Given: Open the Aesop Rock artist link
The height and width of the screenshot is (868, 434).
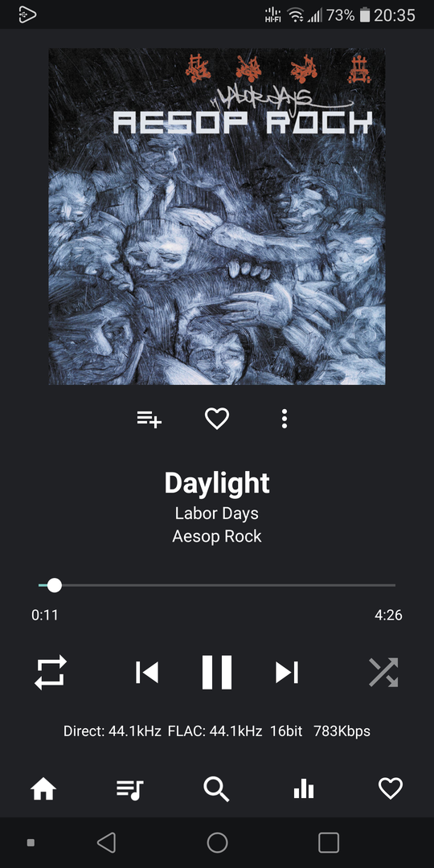Looking at the screenshot, I should click(x=217, y=536).
